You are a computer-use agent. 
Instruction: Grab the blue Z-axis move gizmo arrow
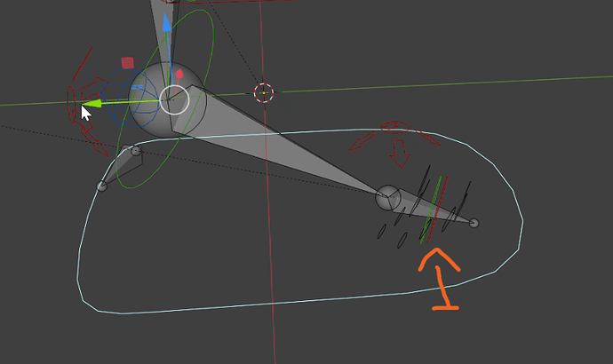point(167,23)
